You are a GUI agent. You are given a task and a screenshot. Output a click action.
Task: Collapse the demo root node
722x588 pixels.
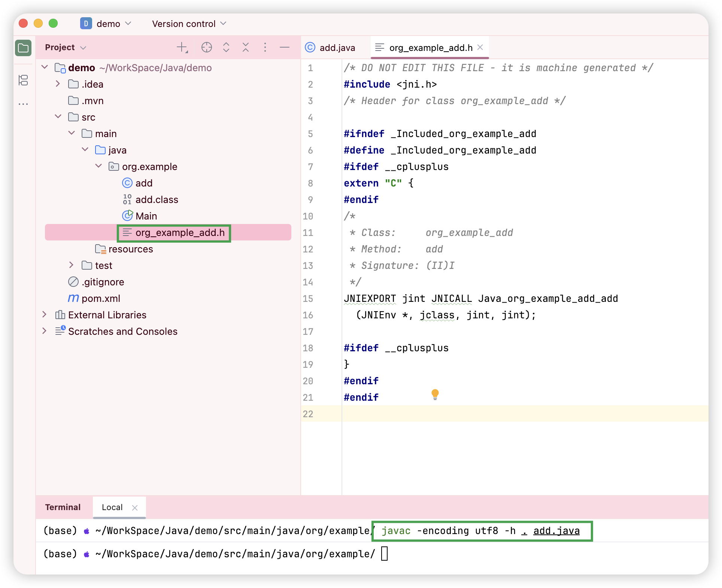click(x=45, y=67)
